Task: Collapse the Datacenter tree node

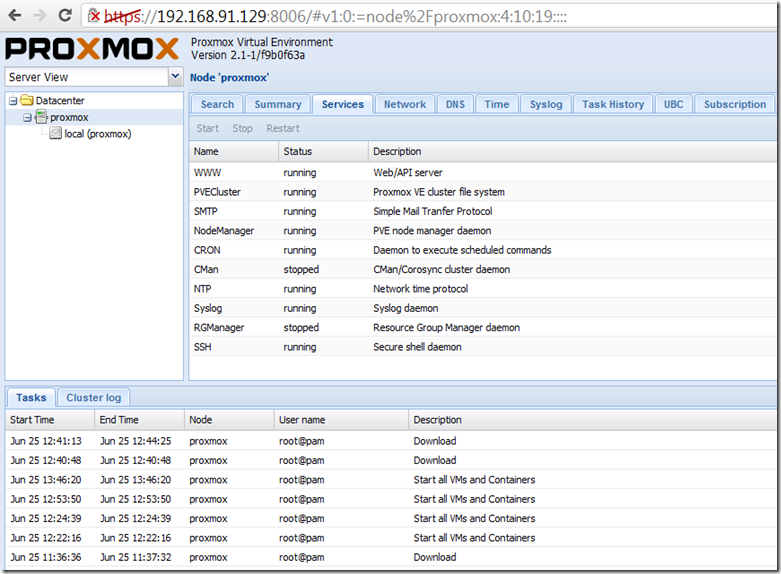Action: 13,101
